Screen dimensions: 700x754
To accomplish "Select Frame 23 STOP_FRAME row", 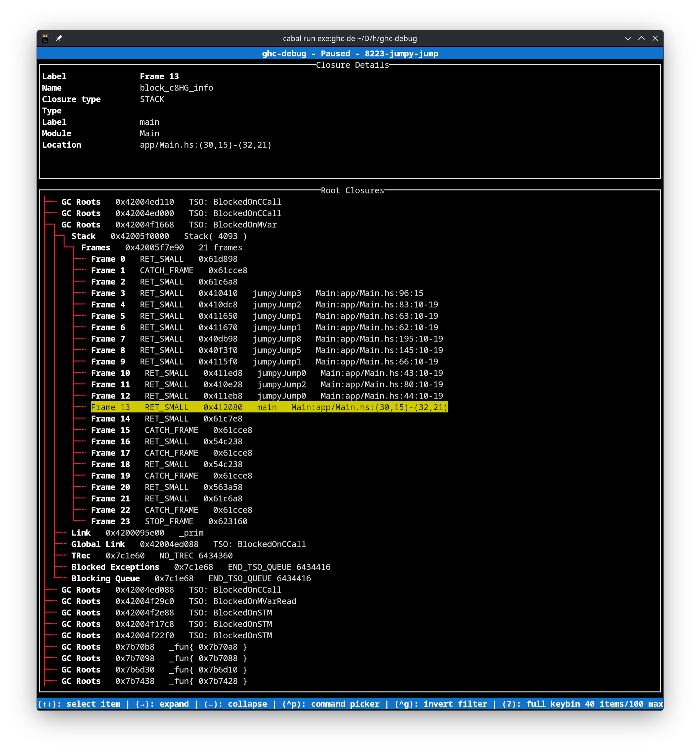I will [169, 522].
